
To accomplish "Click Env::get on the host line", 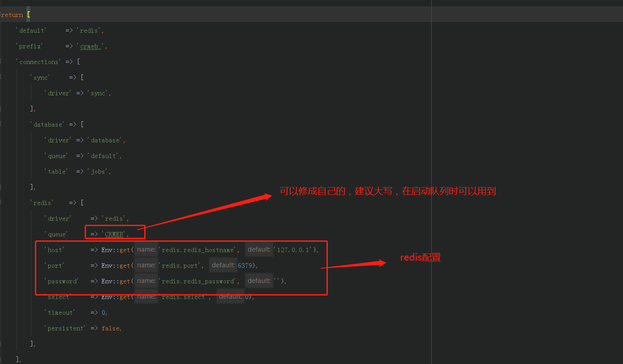I will click(116, 250).
